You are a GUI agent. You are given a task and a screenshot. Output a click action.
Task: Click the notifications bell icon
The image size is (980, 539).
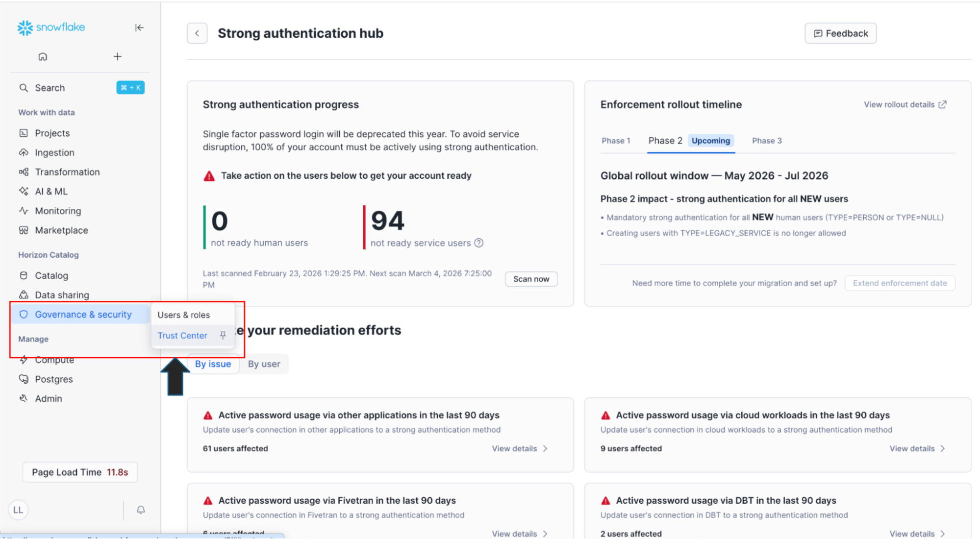click(x=141, y=510)
